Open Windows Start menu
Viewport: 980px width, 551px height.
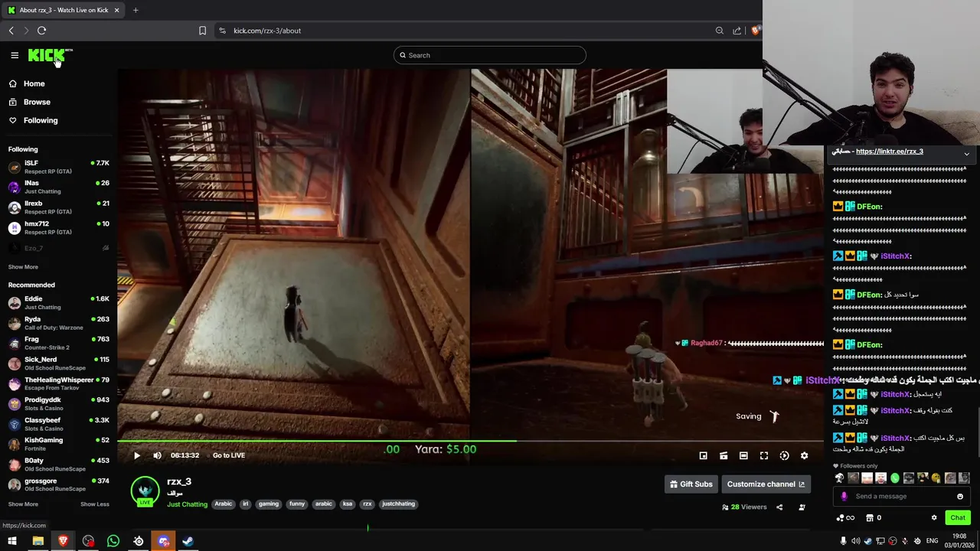tap(12, 541)
